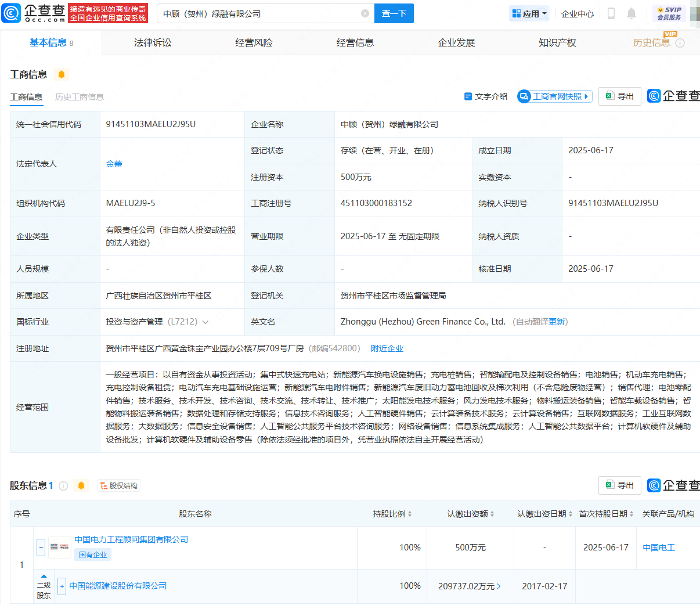700x605 pixels.
Task: Click the 查一下 search button
Action: pos(394,13)
